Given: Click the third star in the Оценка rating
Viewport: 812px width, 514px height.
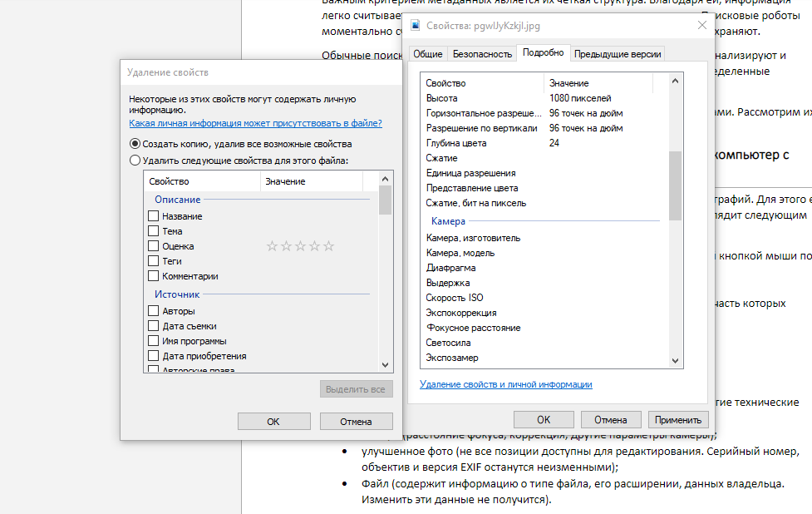Looking at the screenshot, I should click(x=300, y=246).
